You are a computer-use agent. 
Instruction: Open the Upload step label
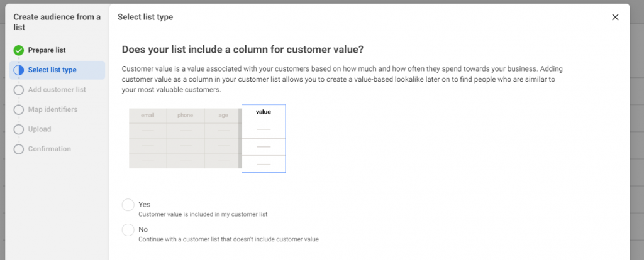(40, 129)
